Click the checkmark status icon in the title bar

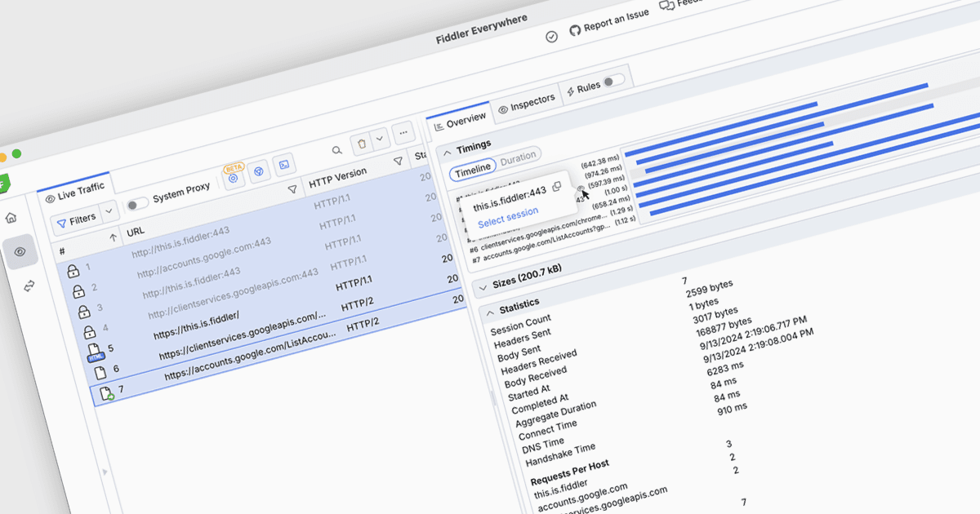click(551, 36)
